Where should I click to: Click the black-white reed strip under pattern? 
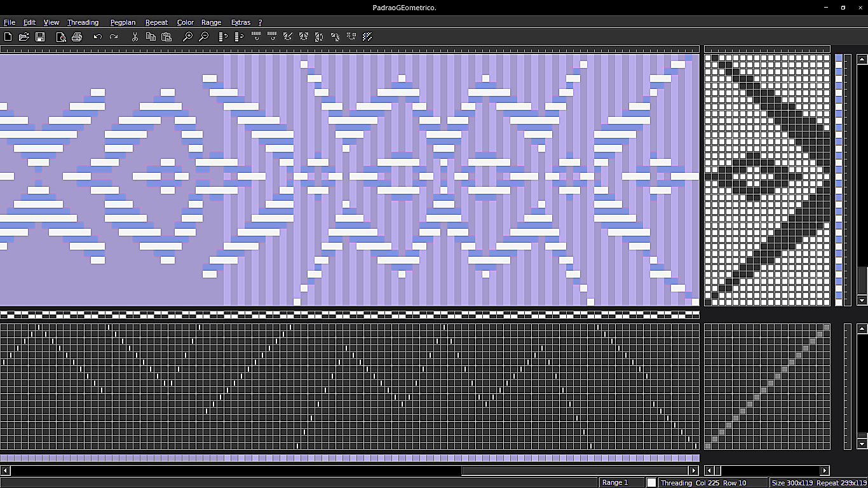[349, 315]
